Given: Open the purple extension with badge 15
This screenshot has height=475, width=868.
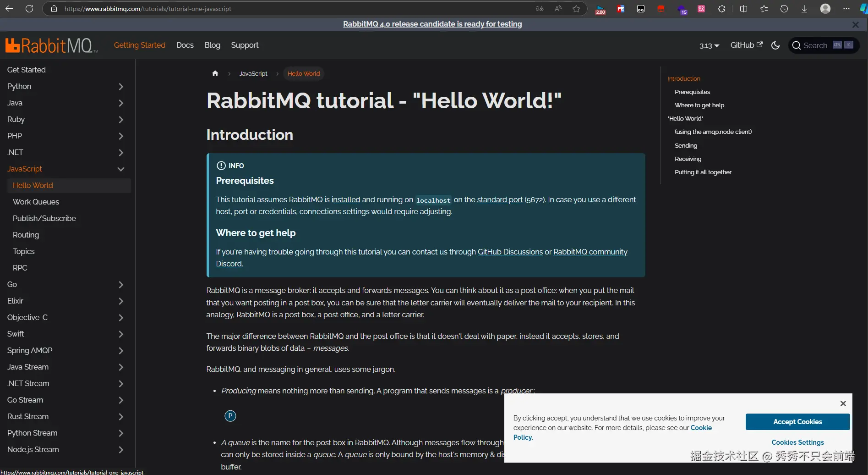Looking at the screenshot, I should click(682, 9).
